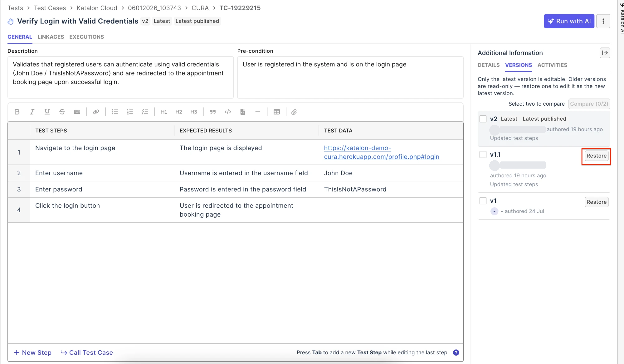This screenshot has width=624, height=364.
Task: Create a checklist
Action: pyautogui.click(x=145, y=112)
